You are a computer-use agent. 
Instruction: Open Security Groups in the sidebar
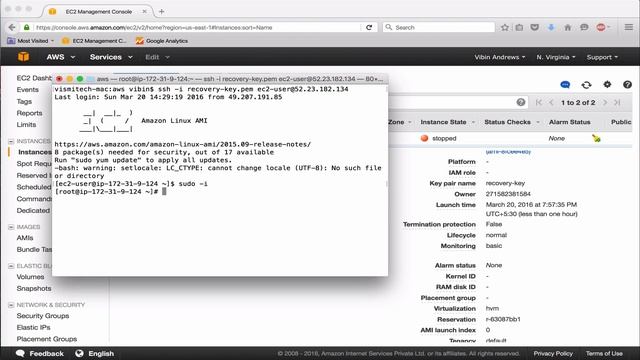point(43,316)
